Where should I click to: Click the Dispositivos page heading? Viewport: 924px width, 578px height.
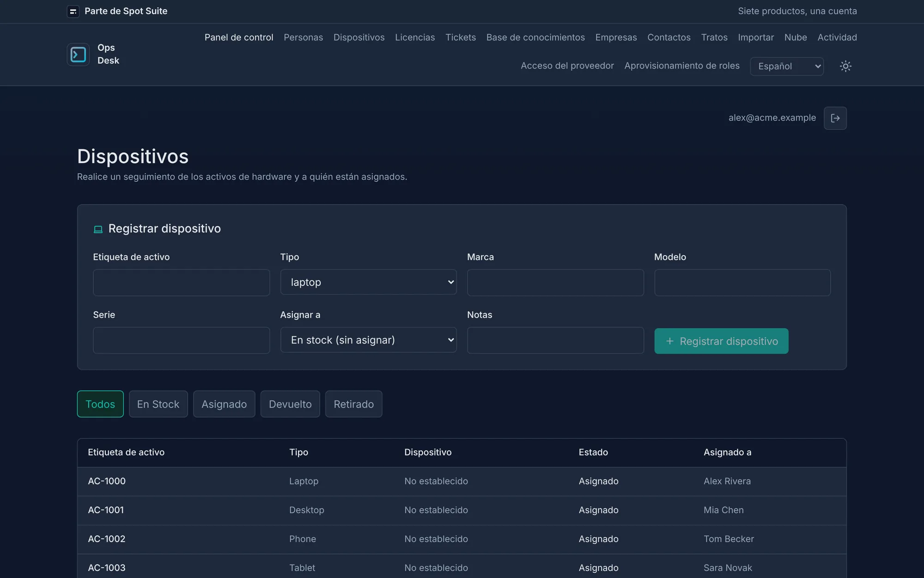[133, 156]
